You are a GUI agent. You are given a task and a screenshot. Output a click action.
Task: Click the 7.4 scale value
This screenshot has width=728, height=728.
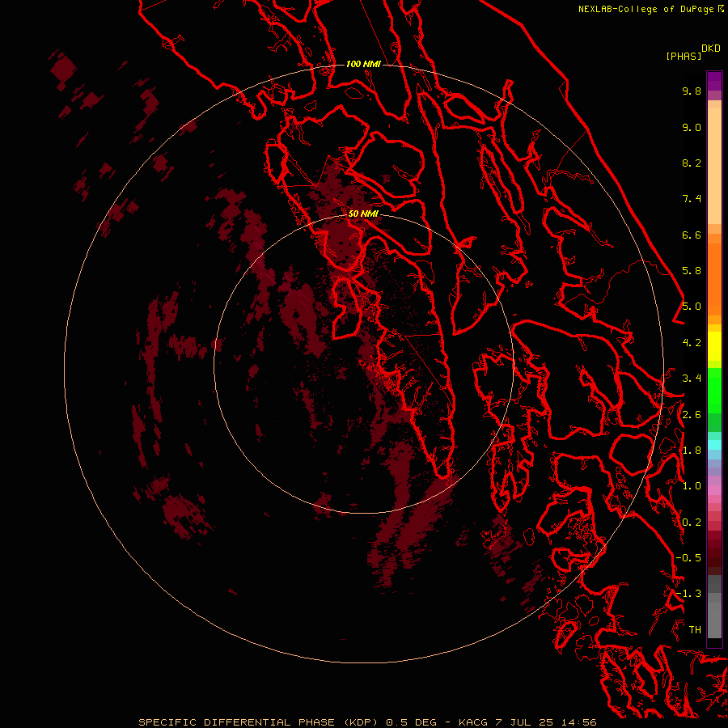[x=692, y=199]
